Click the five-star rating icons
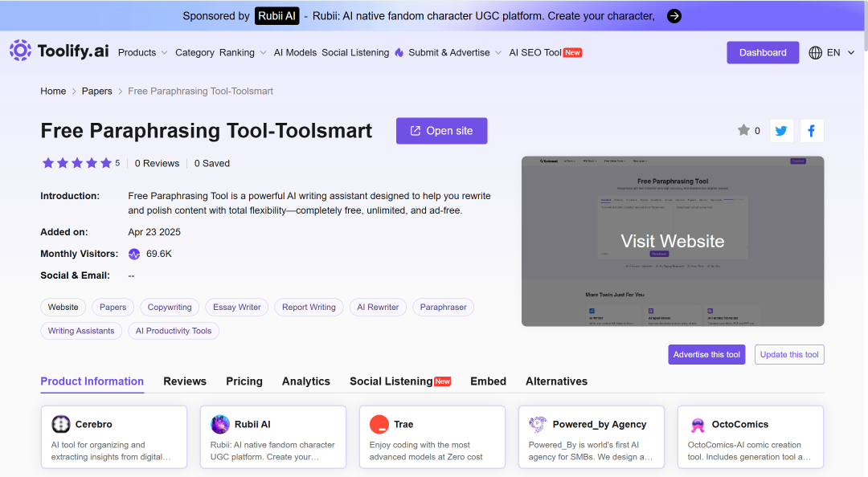 [x=77, y=163]
